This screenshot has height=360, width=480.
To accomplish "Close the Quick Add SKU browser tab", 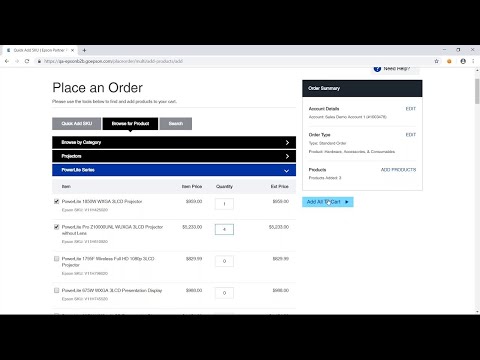I will [x=72, y=50].
